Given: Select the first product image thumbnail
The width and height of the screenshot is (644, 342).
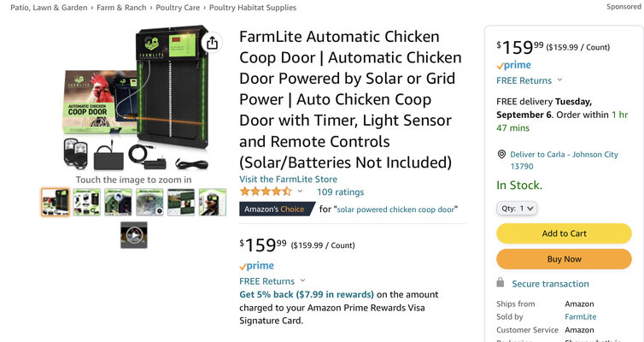Looking at the screenshot, I should point(56,203).
